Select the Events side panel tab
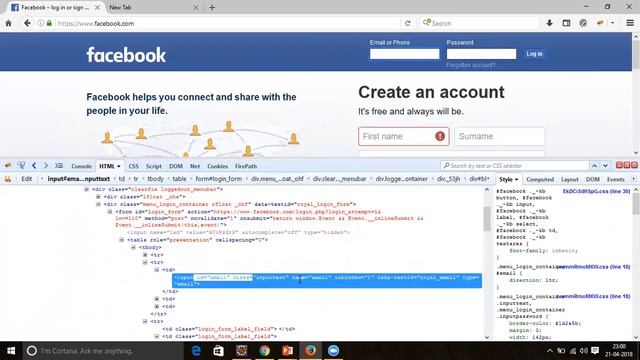This screenshot has width=640, height=360. click(616, 179)
